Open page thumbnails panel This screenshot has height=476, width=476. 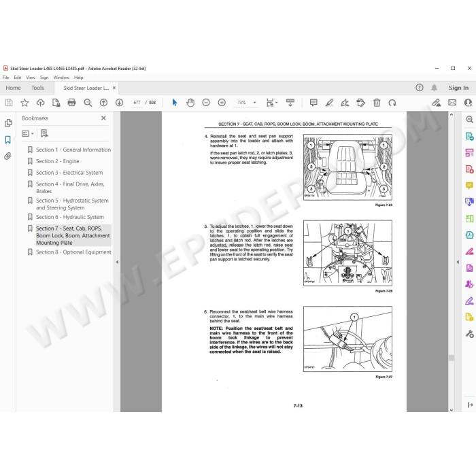8,123
